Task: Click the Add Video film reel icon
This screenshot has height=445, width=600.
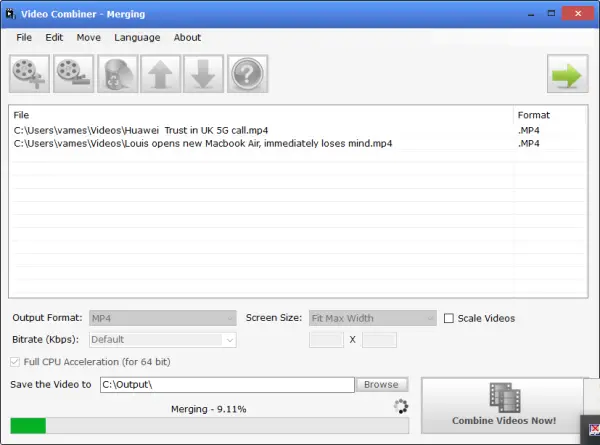Action: [29, 74]
